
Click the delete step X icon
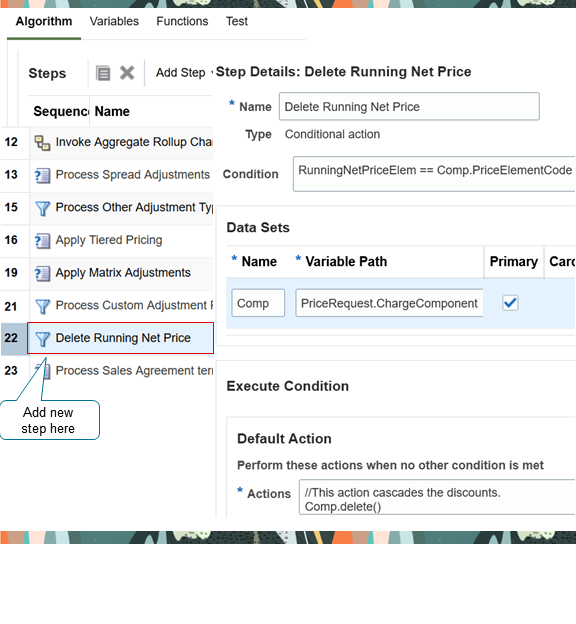pos(127,73)
